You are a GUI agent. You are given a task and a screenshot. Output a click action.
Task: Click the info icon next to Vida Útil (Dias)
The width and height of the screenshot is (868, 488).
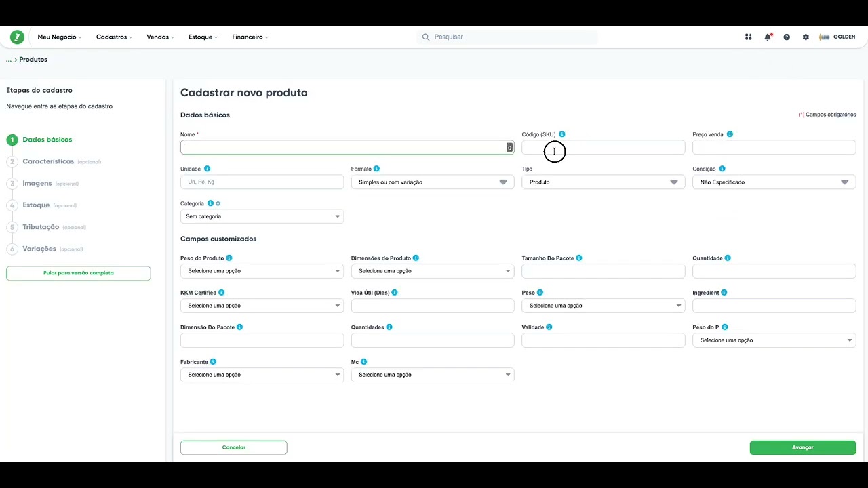pos(394,293)
